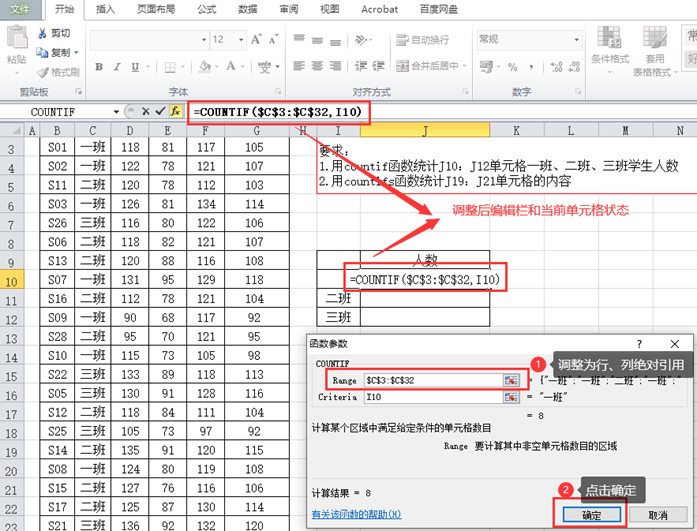Screen dimensions: 697x531
Task: Click the cell borders icon
Action: (170, 67)
